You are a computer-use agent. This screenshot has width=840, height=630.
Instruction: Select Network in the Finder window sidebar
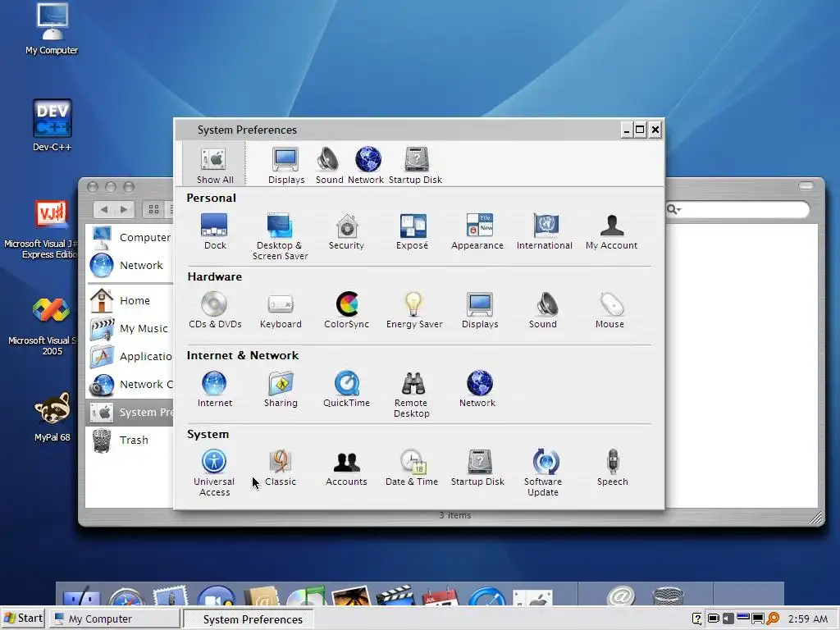[130, 265]
